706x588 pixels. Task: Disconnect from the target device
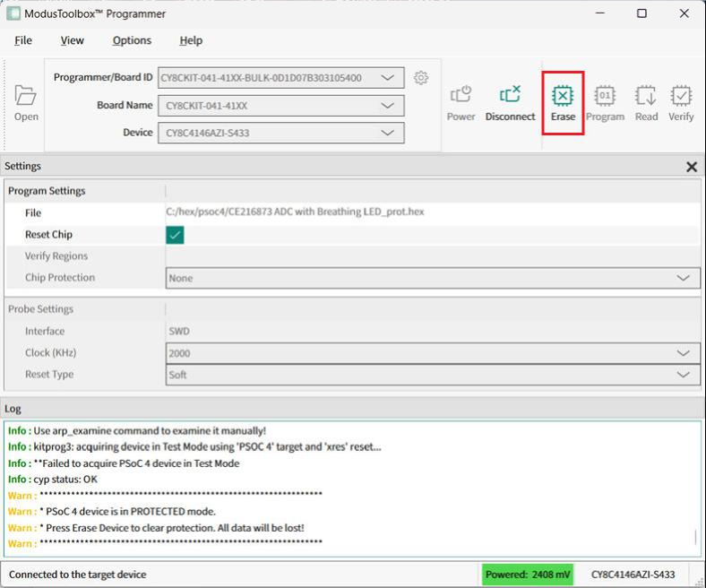(x=510, y=103)
